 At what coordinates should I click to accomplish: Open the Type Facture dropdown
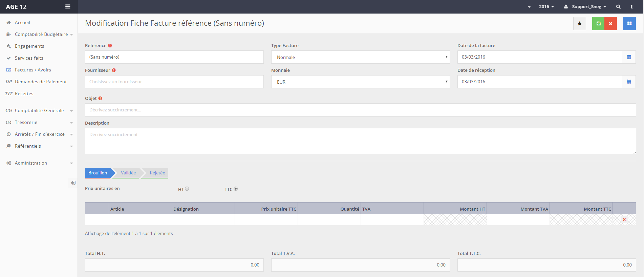pos(360,57)
